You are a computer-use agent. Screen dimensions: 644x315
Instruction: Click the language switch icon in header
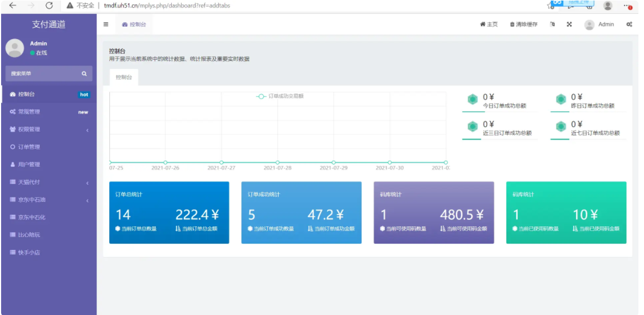pos(552,25)
